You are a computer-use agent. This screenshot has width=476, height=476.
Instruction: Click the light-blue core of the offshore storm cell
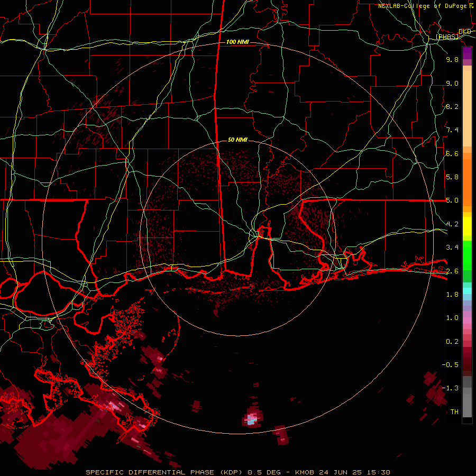tap(251, 422)
